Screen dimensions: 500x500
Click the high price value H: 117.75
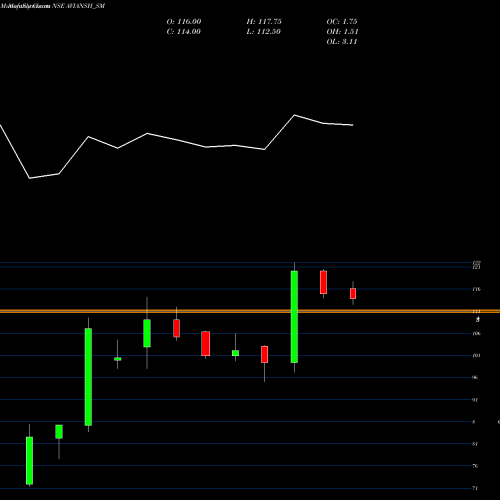click(x=264, y=22)
